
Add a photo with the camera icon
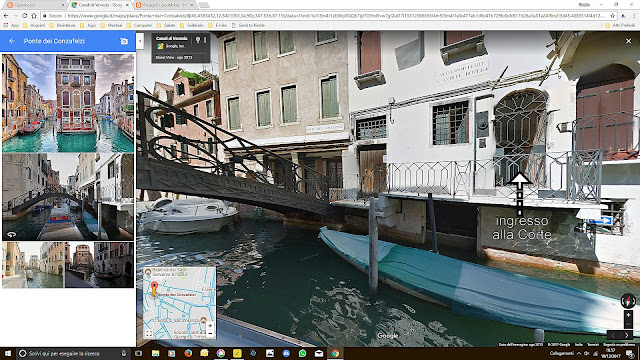pyautogui.click(x=124, y=41)
